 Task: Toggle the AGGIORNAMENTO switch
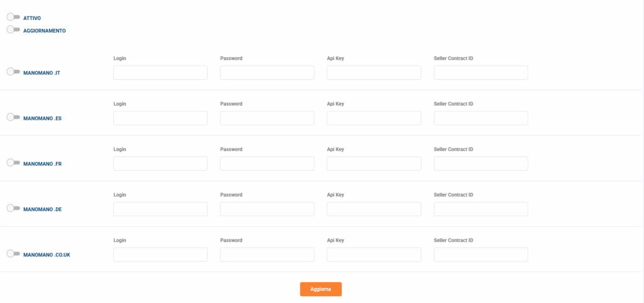click(x=14, y=30)
